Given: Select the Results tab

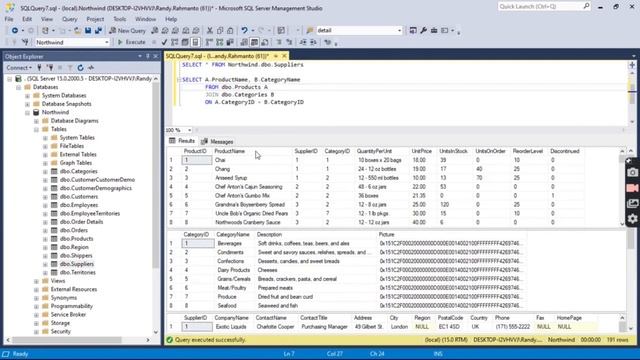Looking at the screenshot, I should coord(182,141).
